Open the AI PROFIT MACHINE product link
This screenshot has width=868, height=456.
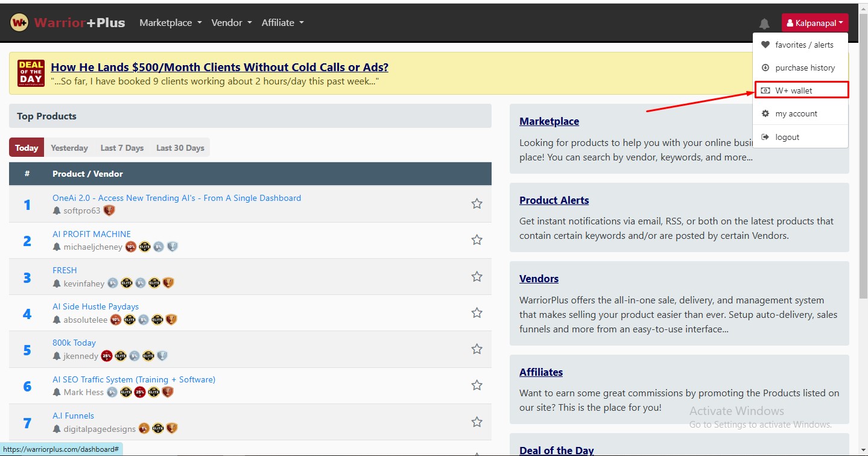tap(92, 234)
